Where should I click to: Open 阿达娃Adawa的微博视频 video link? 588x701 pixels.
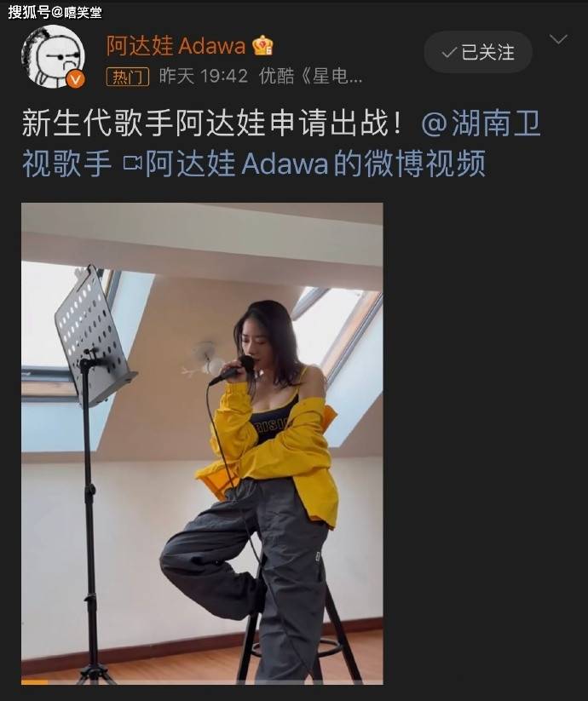314,164
